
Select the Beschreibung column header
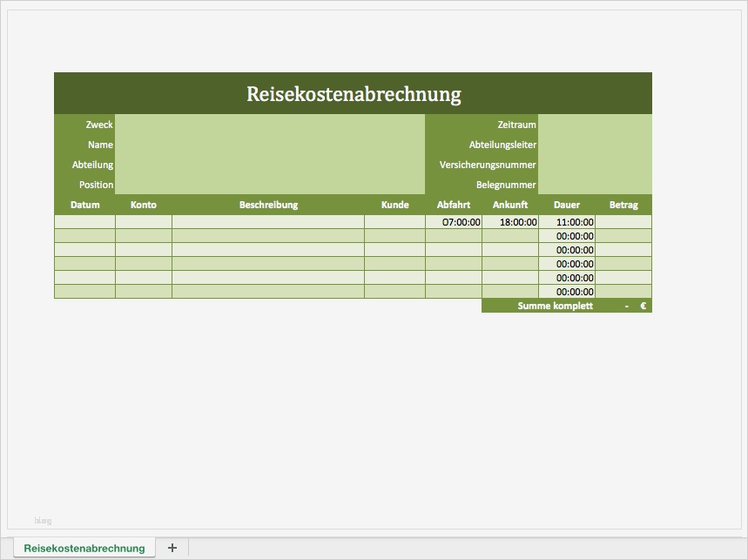coord(266,205)
